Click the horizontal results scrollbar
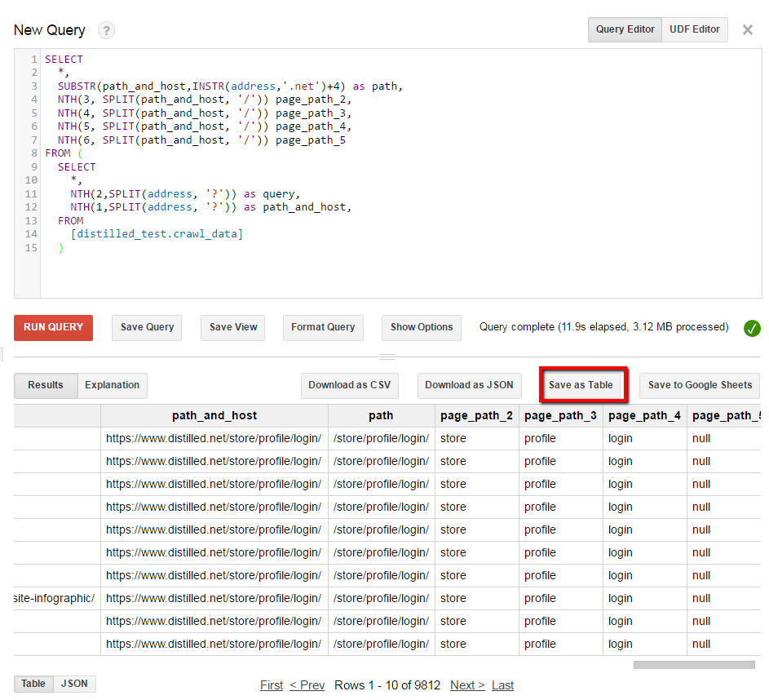This screenshot has height=700, width=769. pyautogui.click(x=693, y=665)
